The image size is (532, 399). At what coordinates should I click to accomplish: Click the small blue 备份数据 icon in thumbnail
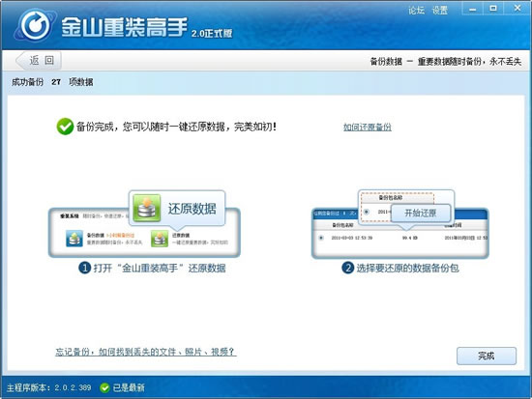[x=74, y=239]
